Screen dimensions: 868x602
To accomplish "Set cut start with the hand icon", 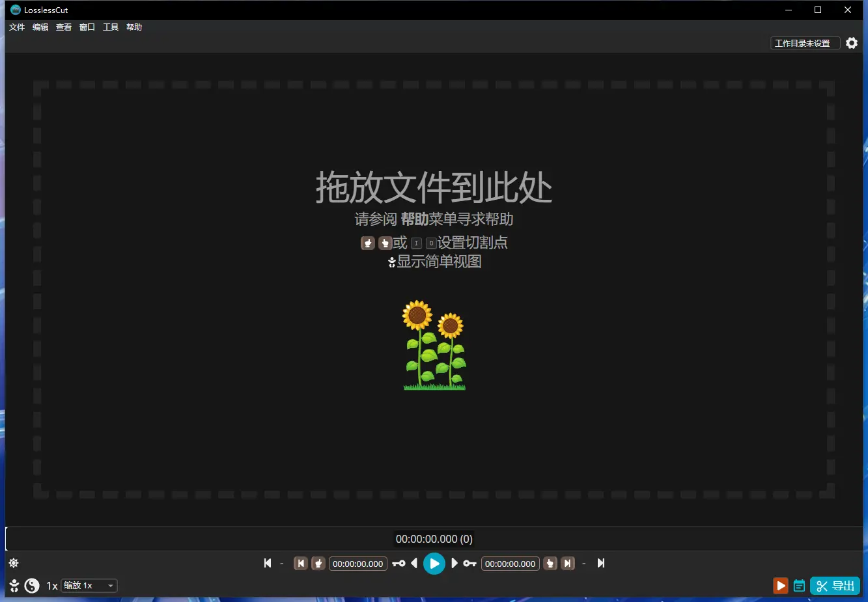I will pos(318,564).
